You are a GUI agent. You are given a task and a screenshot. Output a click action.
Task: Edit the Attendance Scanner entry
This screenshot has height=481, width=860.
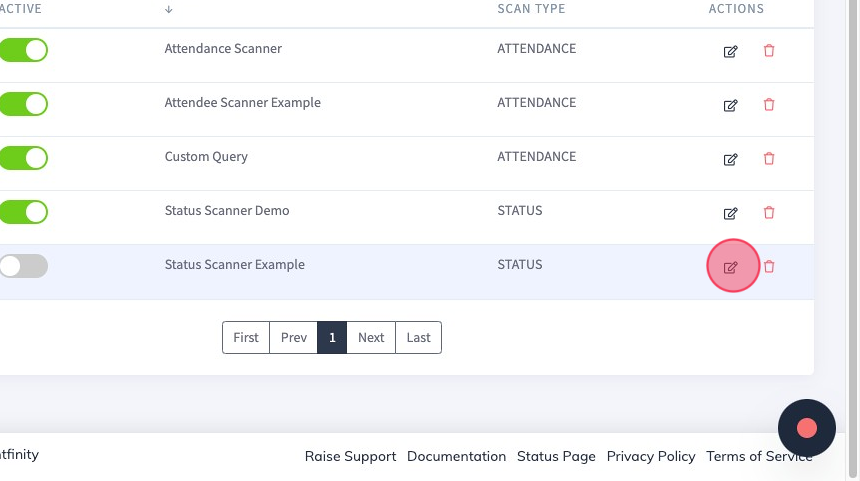[x=730, y=51]
